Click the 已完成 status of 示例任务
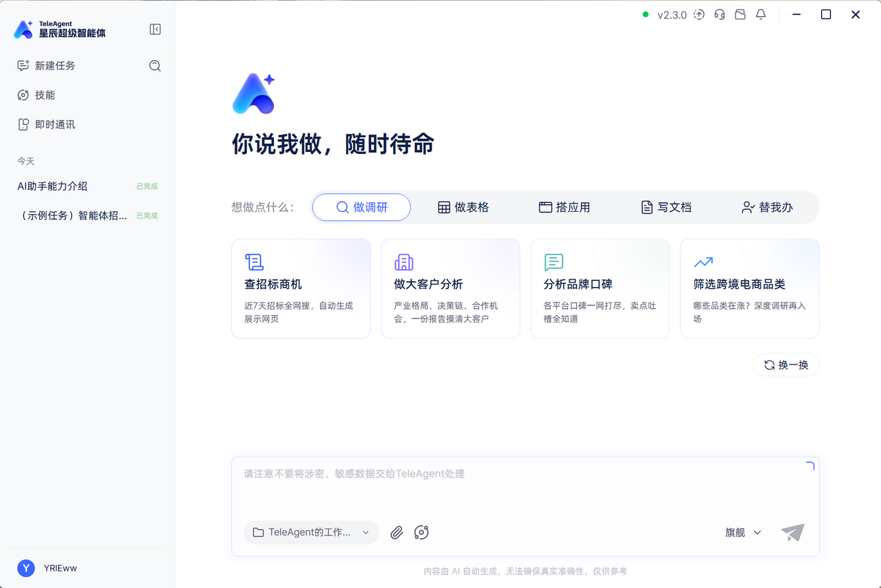This screenshot has width=881, height=588. point(147,216)
